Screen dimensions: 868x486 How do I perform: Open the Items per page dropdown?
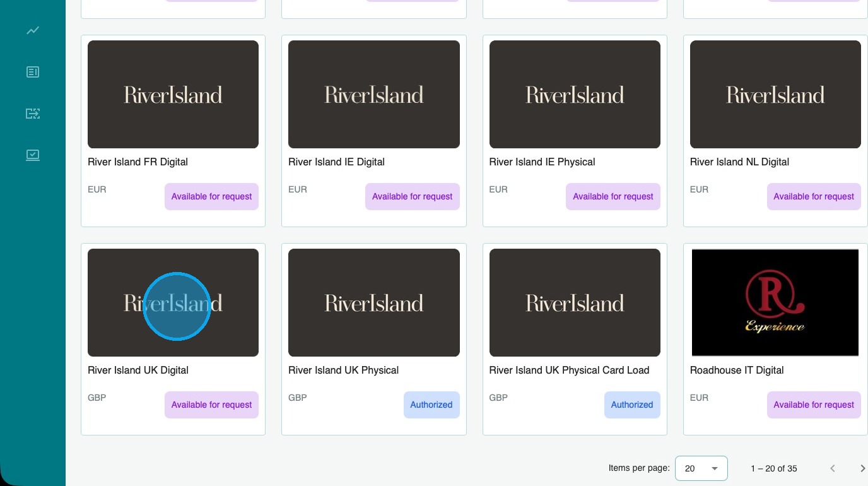(701, 468)
